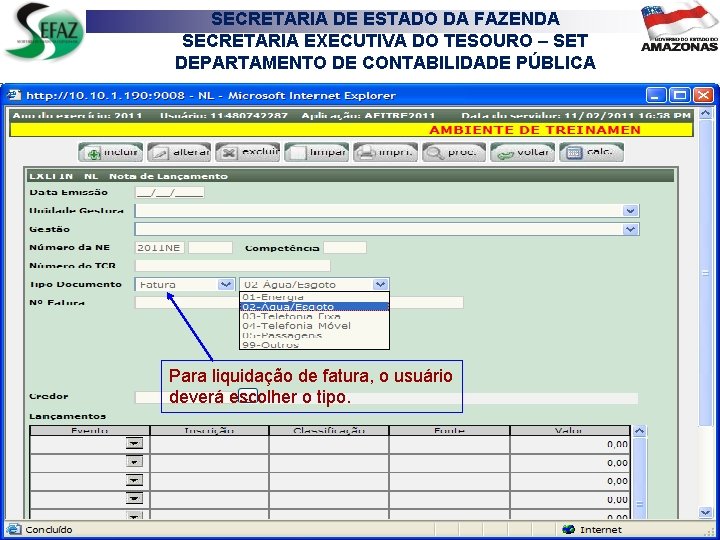Click the Fonte column header

[x=449, y=430]
